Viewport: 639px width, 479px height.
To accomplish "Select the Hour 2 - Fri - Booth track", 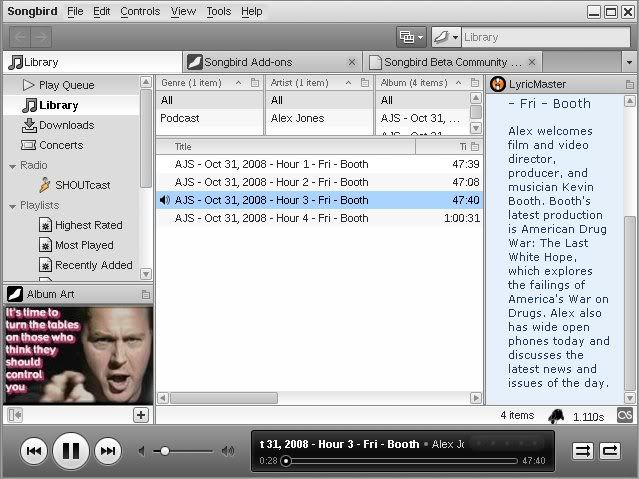I will [319, 182].
